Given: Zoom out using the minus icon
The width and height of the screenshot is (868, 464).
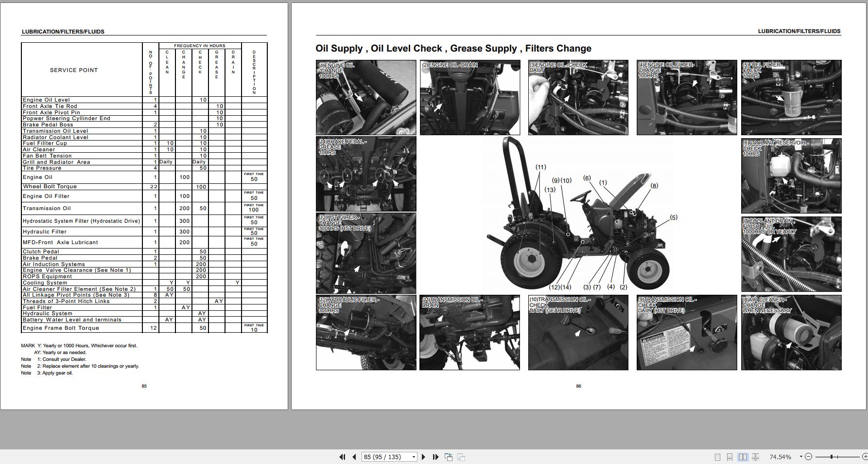Looking at the screenshot, I should click(808, 457).
